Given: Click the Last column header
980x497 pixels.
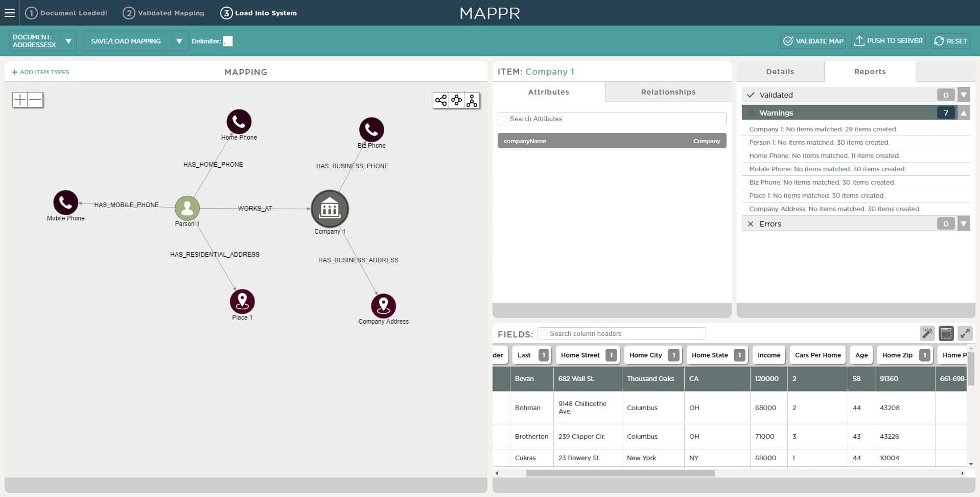Looking at the screenshot, I should coord(531,355).
